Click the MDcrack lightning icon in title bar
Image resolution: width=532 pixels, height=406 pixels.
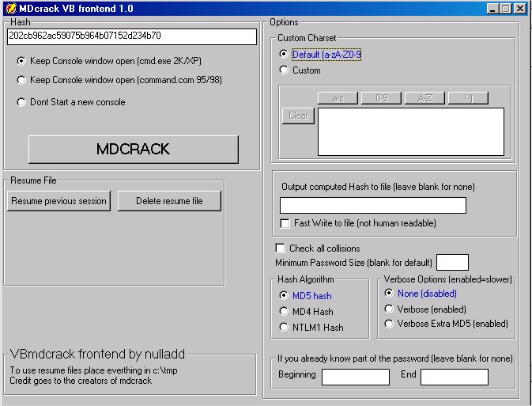point(9,8)
